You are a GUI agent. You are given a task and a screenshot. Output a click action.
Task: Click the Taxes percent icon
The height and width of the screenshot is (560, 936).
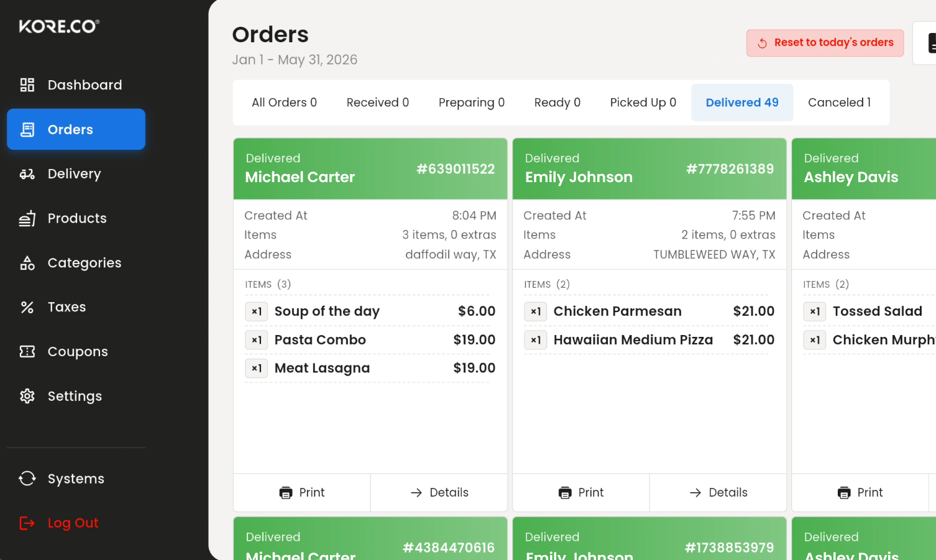point(27,307)
